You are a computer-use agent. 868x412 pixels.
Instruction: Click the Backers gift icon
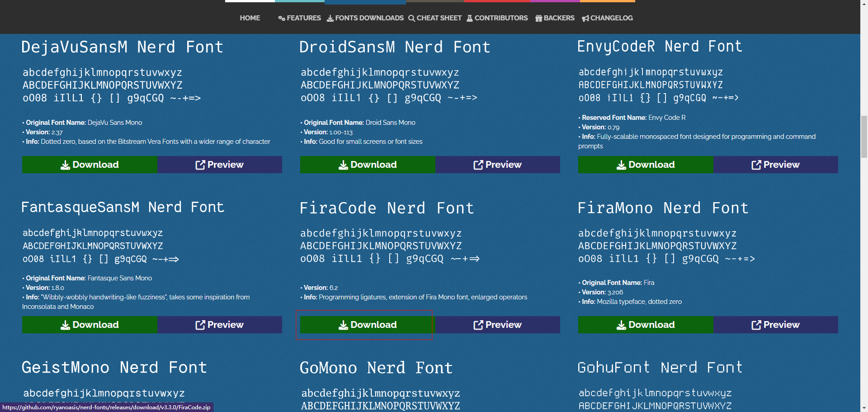[x=538, y=19]
